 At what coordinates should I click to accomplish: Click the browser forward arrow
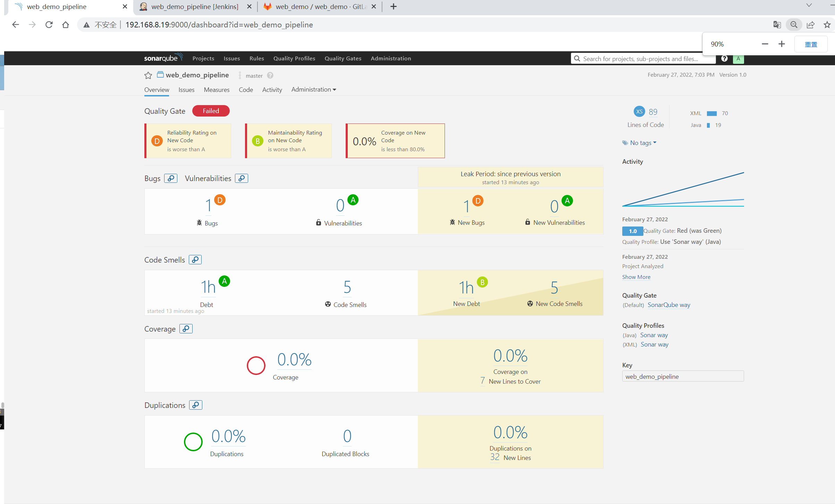click(32, 25)
